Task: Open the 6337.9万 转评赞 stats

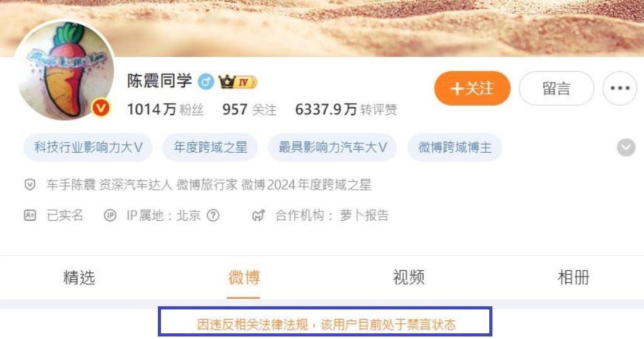Action: (x=346, y=109)
